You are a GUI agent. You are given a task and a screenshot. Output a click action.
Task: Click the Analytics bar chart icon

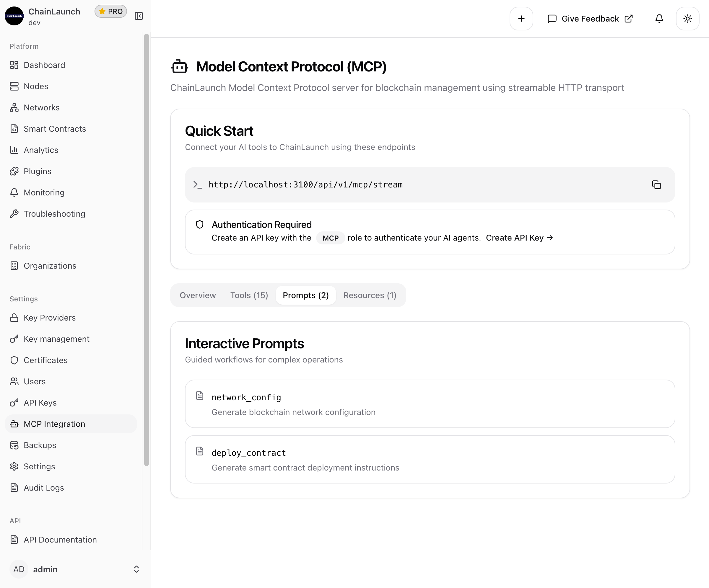[14, 150]
